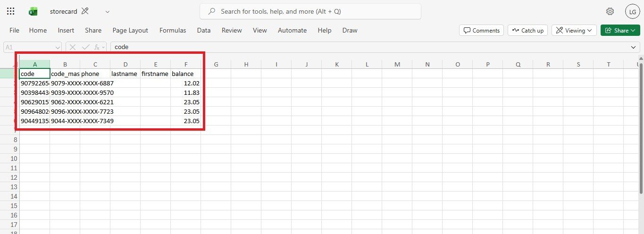This screenshot has height=234, width=644.
Task: Click the formula bar checkmark enter icon
Action: 85,47
